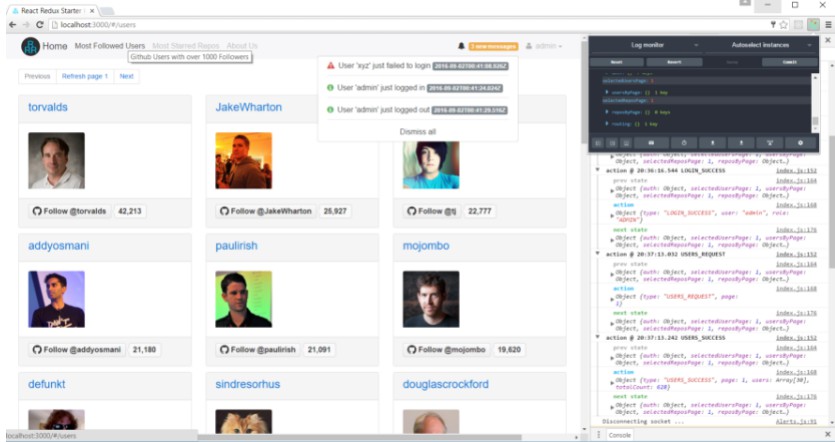Open Most Followed Users tab
835x442 pixels.
coord(110,46)
